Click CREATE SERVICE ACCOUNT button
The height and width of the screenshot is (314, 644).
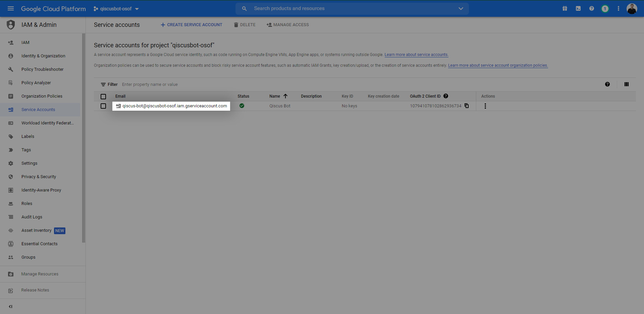pyautogui.click(x=191, y=24)
